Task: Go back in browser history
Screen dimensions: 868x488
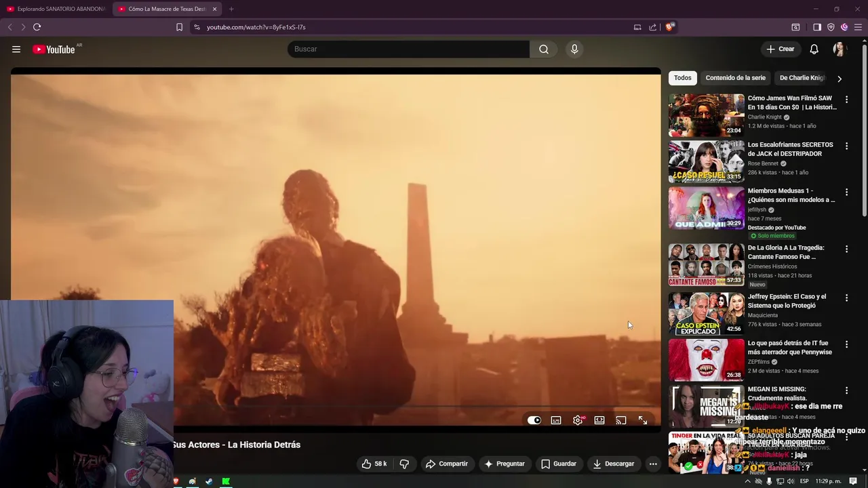Action: [9, 27]
